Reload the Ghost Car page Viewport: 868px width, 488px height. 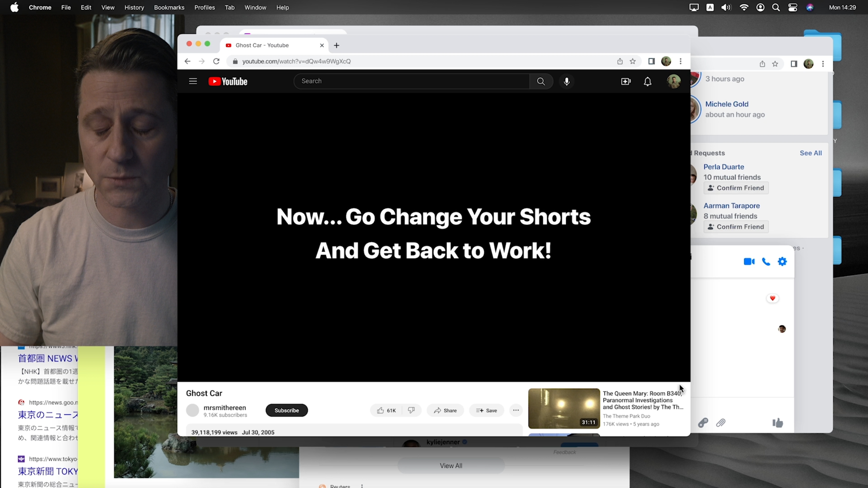point(216,61)
